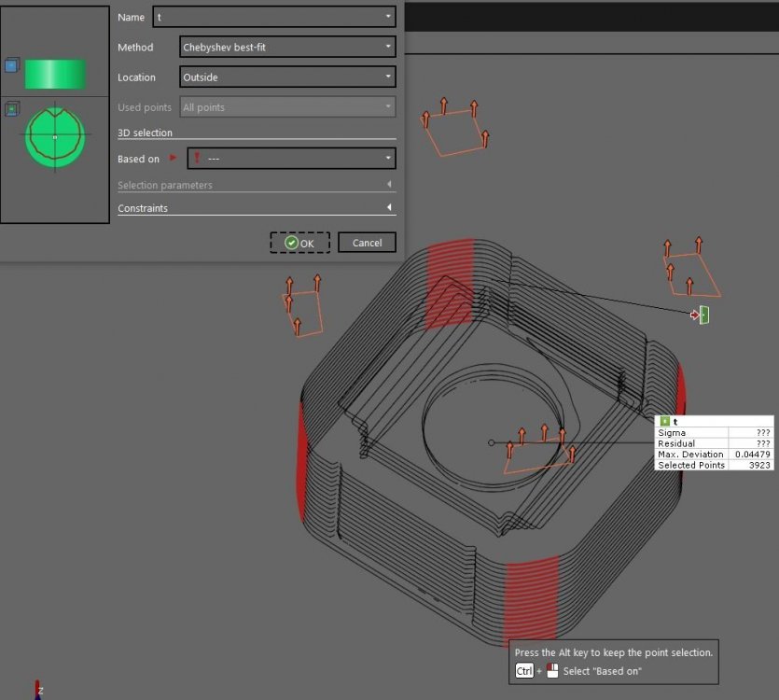
Task: Open the Based on dropdown list
Action: 388,159
